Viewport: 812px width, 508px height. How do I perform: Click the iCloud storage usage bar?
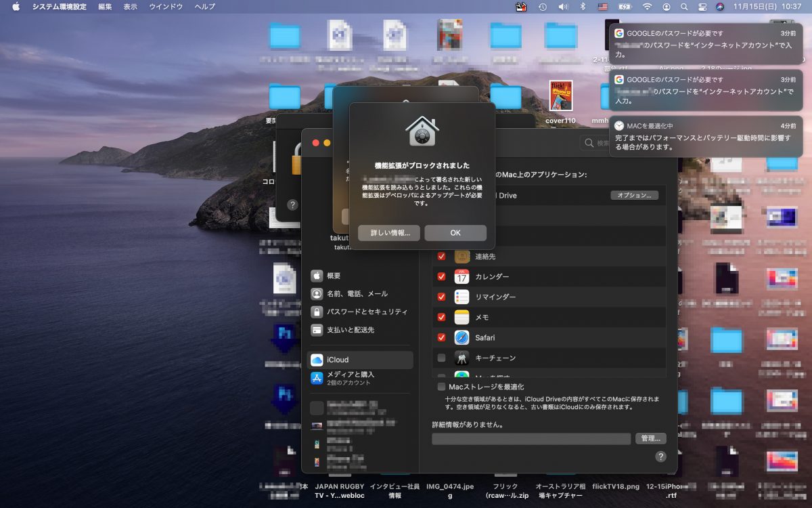(x=531, y=438)
